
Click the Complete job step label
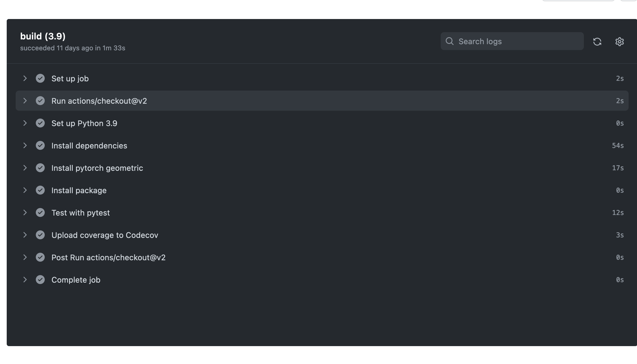tap(76, 280)
